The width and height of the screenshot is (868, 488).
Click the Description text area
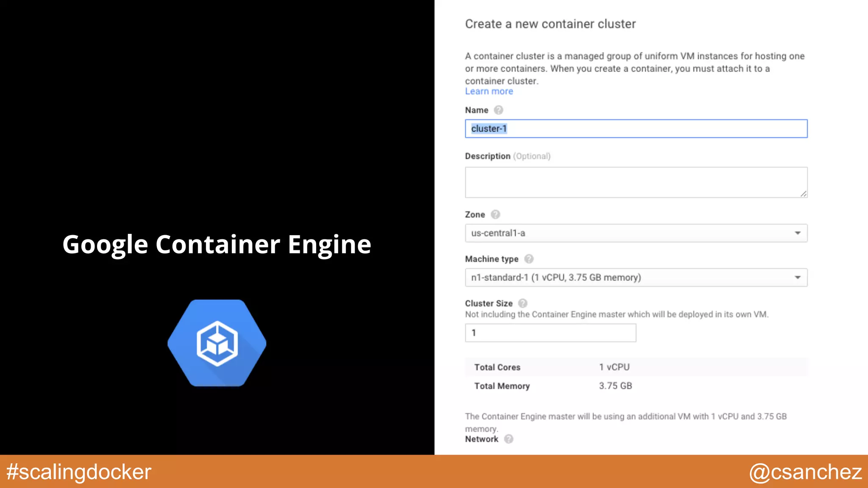(x=636, y=182)
